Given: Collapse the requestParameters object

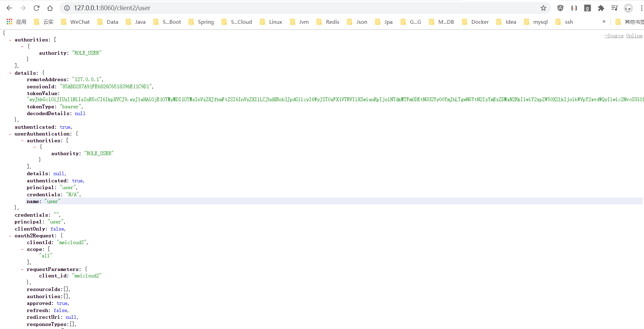Looking at the screenshot, I should tap(22, 270).
